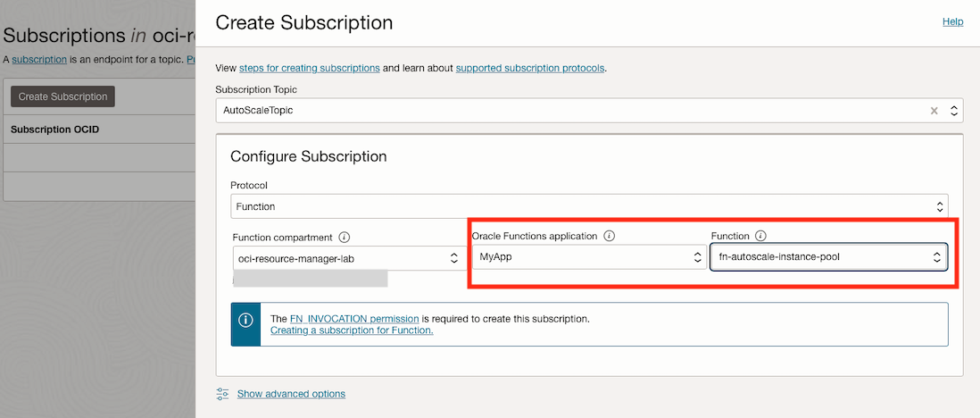Click the Configure Subscription heading
Image resolution: width=980 pixels, height=418 pixels.
(309, 155)
